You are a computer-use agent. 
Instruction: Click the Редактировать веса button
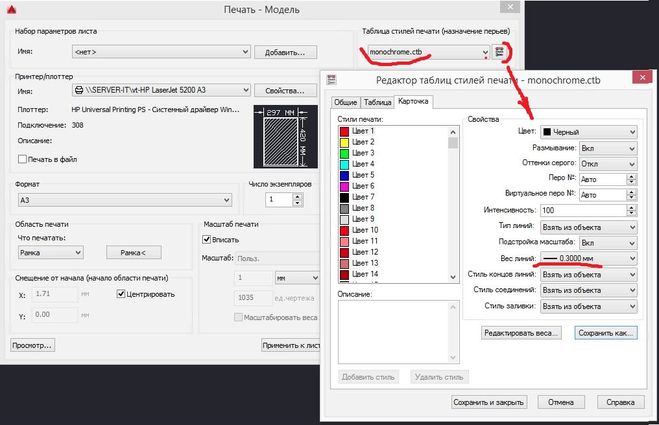[521, 332]
